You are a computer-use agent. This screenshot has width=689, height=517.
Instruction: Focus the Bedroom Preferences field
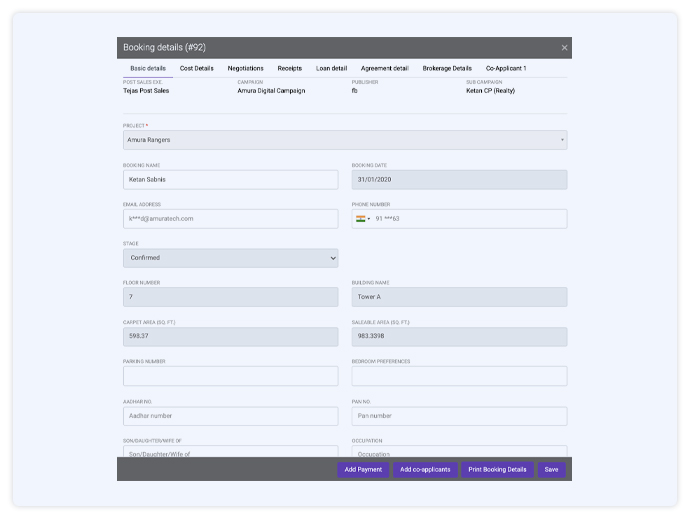click(459, 376)
